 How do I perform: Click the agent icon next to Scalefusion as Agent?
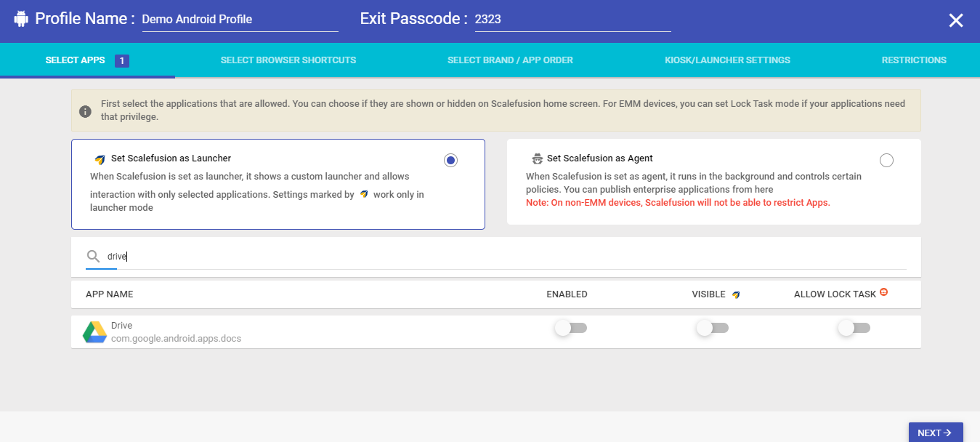coord(538,158)
